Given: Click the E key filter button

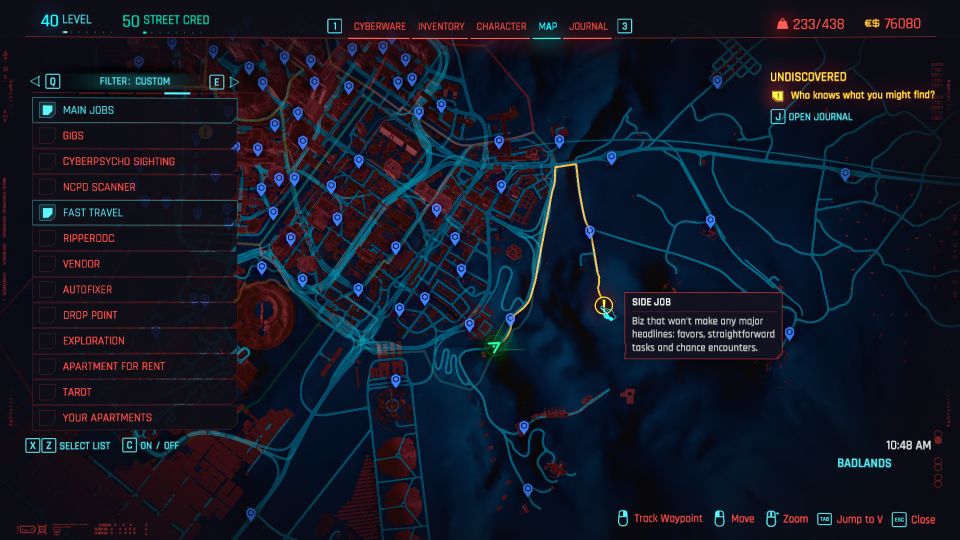Looking at the screenshot, I should 217,81.
